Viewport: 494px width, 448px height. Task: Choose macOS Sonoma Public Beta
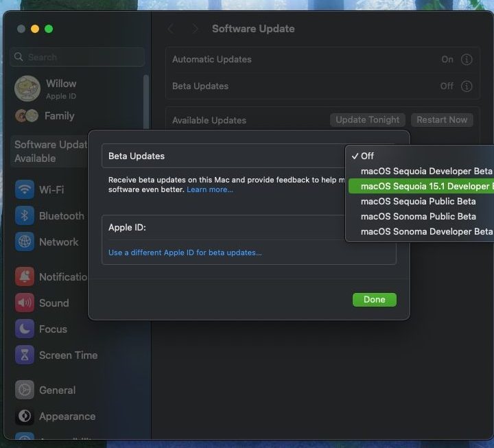tap(421, 216)
